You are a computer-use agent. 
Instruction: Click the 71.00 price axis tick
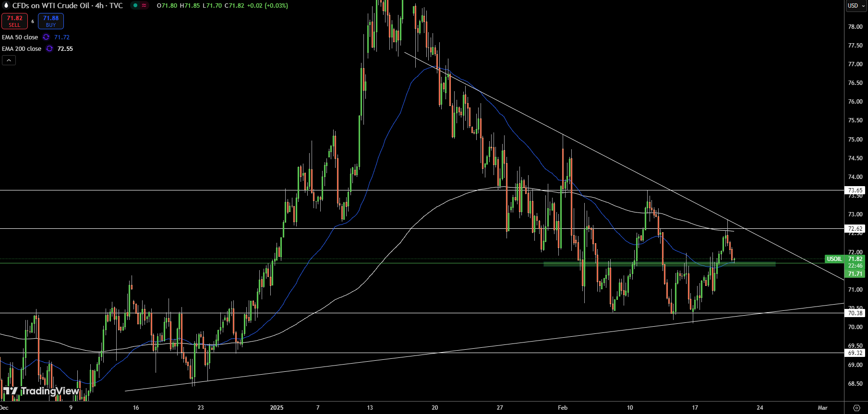point(855,290)
